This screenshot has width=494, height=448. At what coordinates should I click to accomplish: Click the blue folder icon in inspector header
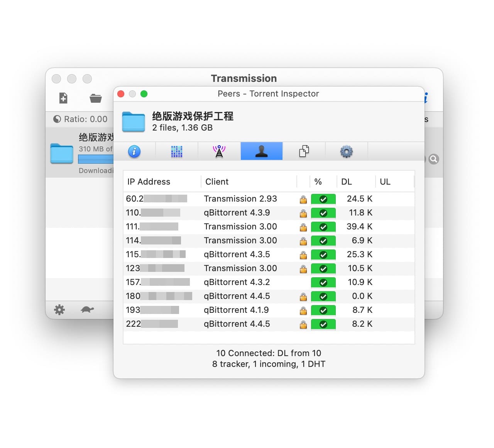134,122
